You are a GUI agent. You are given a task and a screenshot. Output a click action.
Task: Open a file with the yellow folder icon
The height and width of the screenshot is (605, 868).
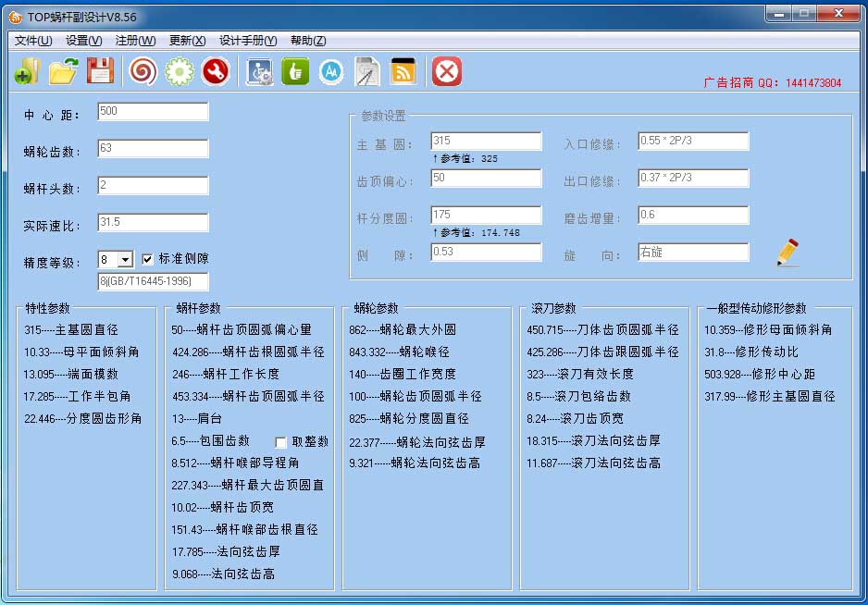click(63, 71)
